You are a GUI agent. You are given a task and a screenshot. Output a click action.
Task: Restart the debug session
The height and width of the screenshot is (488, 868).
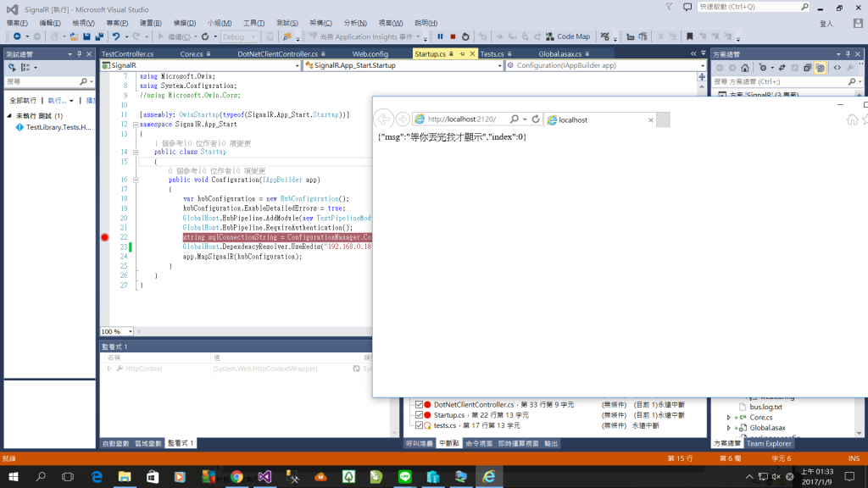pyautogui.click(x=465, y=36)
